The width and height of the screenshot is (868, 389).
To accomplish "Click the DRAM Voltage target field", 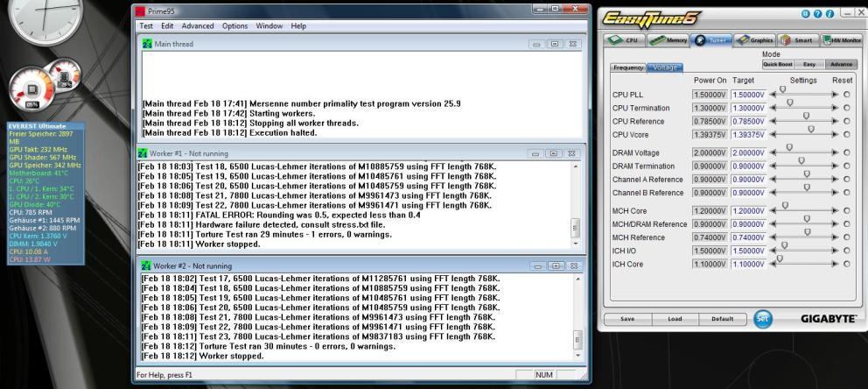I will click(x=748, y=153).
